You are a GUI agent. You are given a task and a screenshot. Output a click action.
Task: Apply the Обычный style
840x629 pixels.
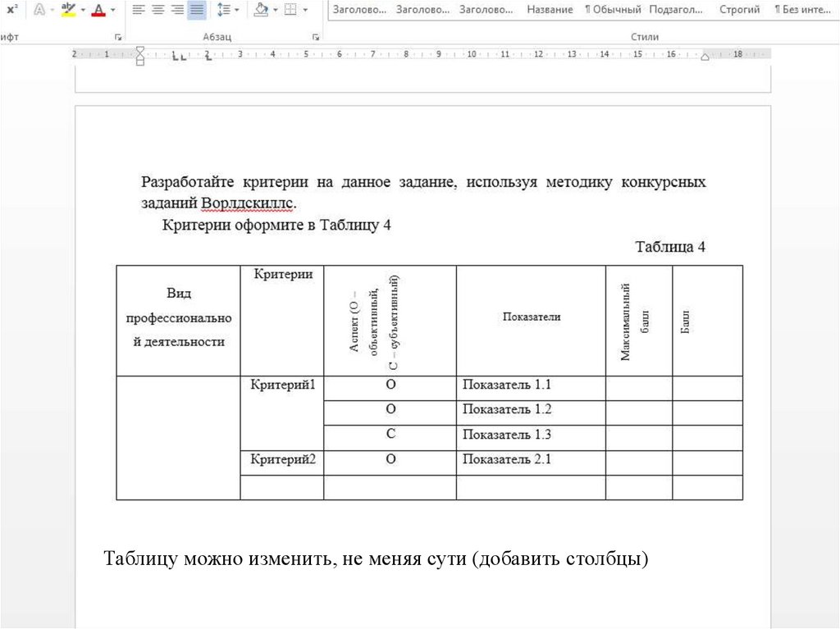(613, 10)
